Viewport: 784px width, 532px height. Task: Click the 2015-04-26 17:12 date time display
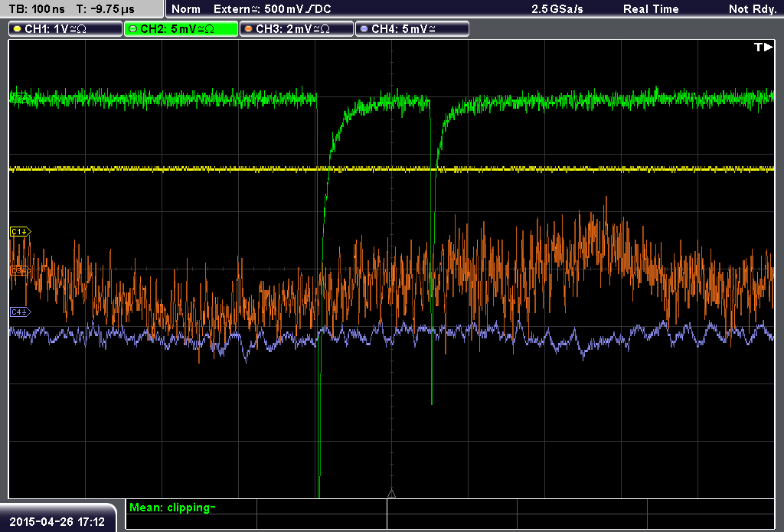click(x=57, y=522)
